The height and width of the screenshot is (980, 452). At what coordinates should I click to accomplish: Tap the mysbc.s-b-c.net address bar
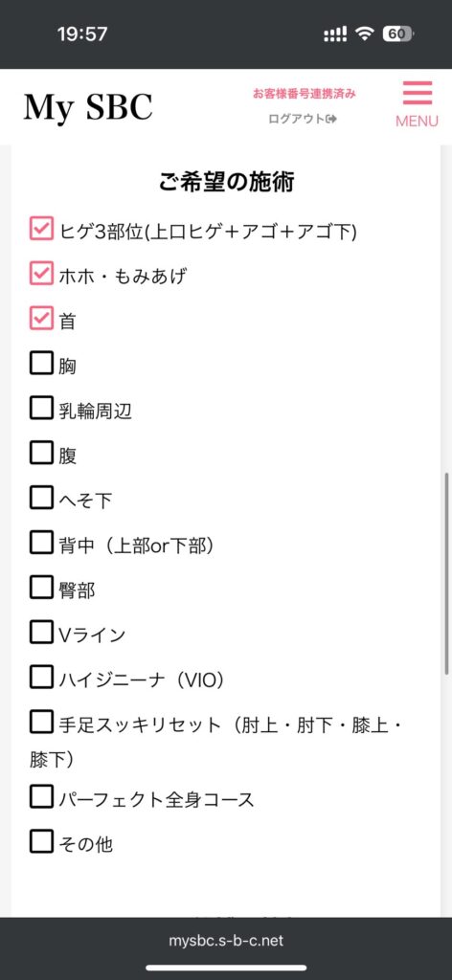[x=226, y=940]
